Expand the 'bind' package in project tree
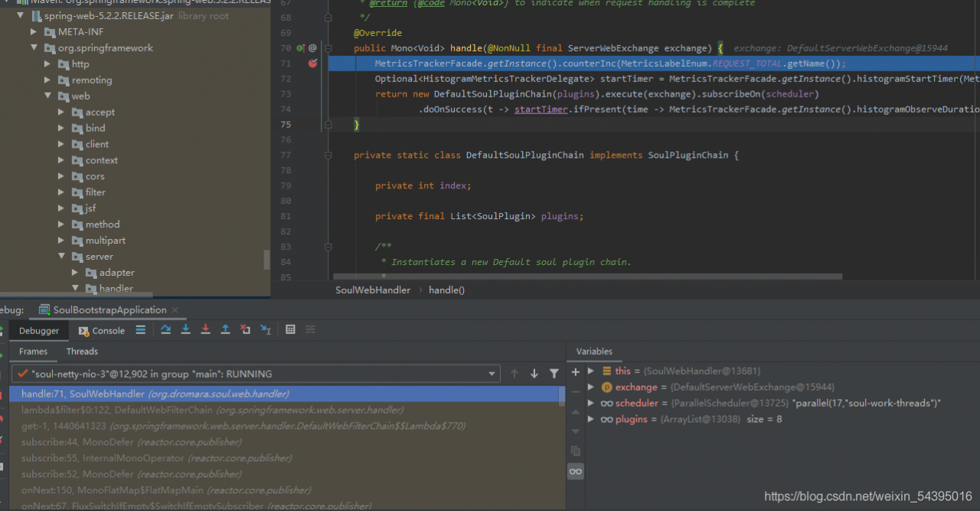980x511 pixels. click(61, 128)
